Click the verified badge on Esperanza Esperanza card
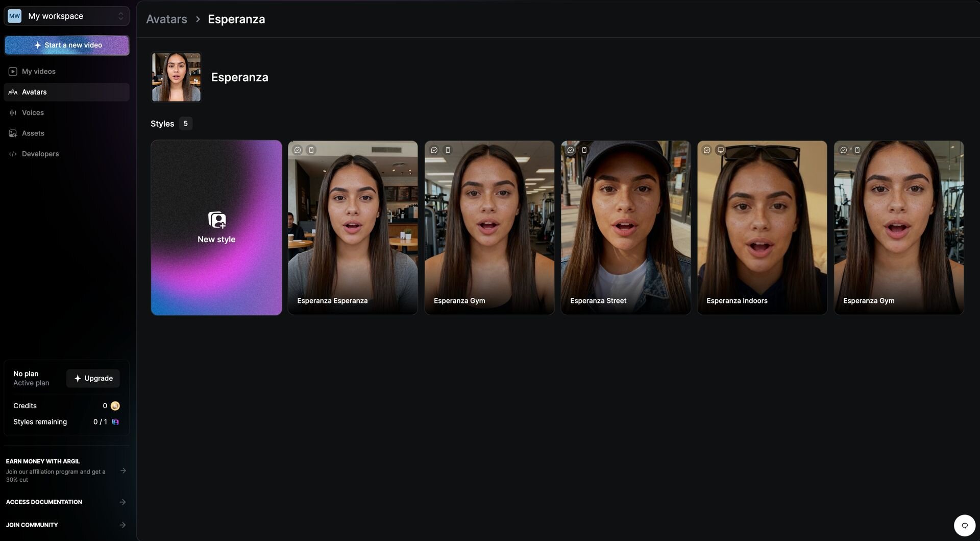The width and height of the screenshot is (980, 541). [298, 150]
